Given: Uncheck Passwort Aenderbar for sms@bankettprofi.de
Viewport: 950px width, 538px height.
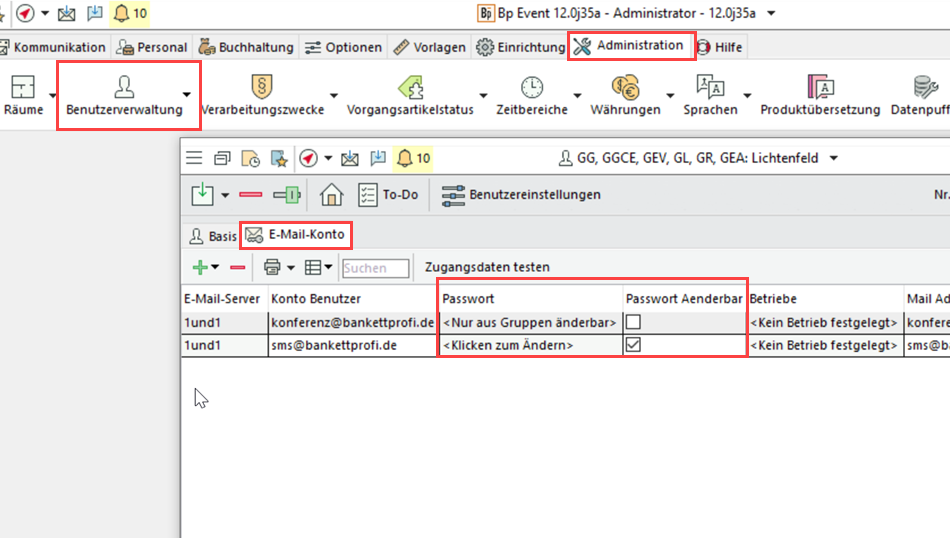Looking at the screenshot, I should point(633,345).
